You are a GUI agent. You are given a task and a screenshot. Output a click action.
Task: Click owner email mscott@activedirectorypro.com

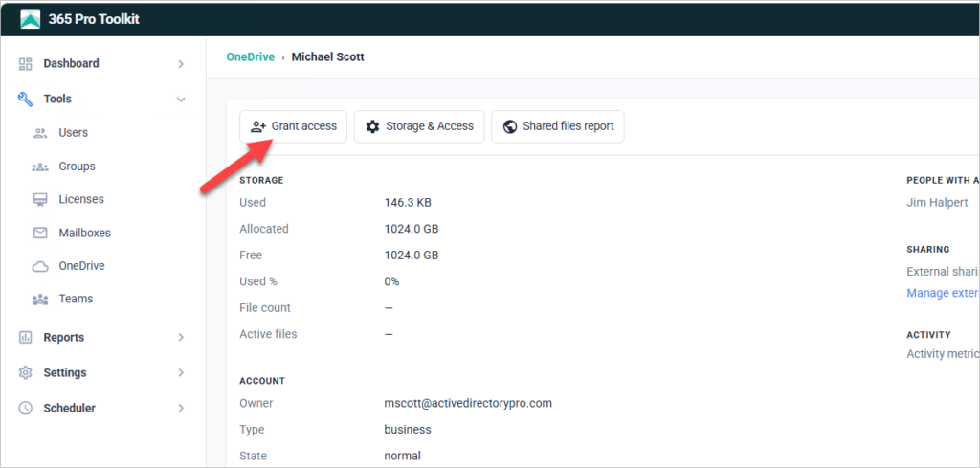pos(468,403)
